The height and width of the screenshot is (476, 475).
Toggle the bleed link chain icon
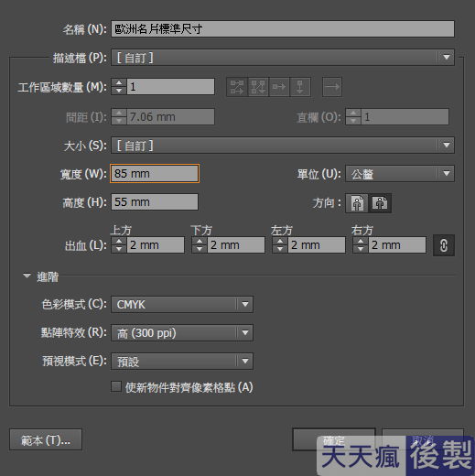[444, 245]
